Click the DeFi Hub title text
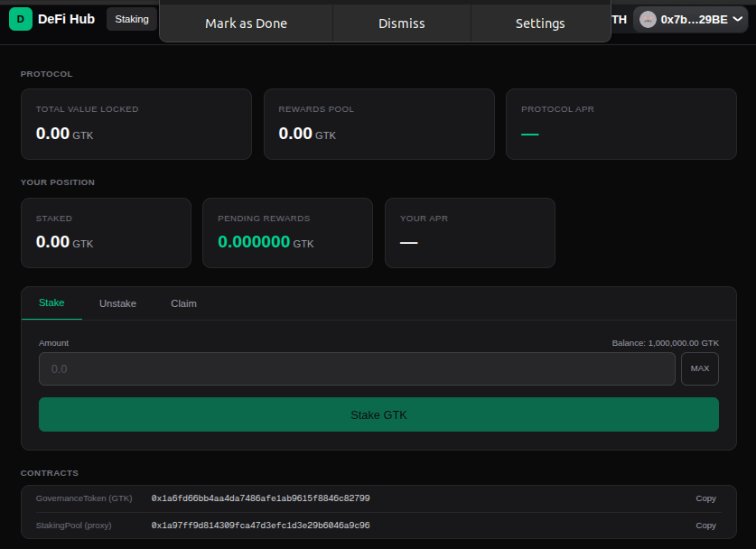 click(x=66, y=19)
